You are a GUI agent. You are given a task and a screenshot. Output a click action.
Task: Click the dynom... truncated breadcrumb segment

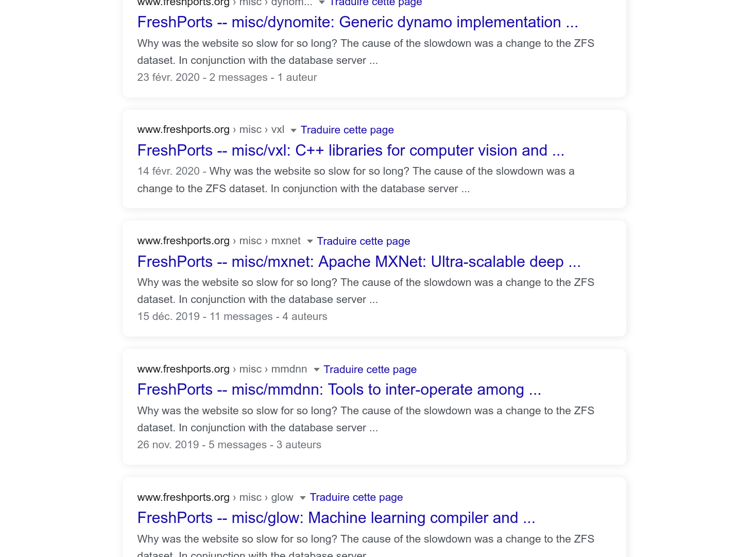coord(292,3)
